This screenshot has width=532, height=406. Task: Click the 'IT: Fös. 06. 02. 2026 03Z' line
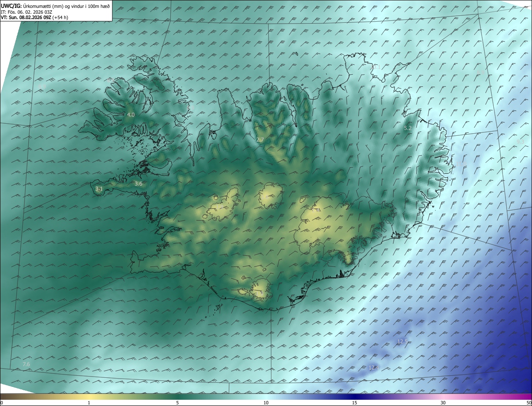pyautogui.click(x=27, y=12)
